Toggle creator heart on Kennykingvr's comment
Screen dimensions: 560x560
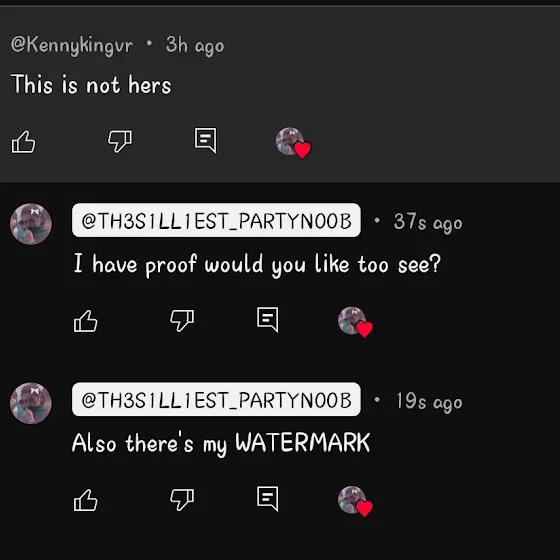click(x=293, y=142)
